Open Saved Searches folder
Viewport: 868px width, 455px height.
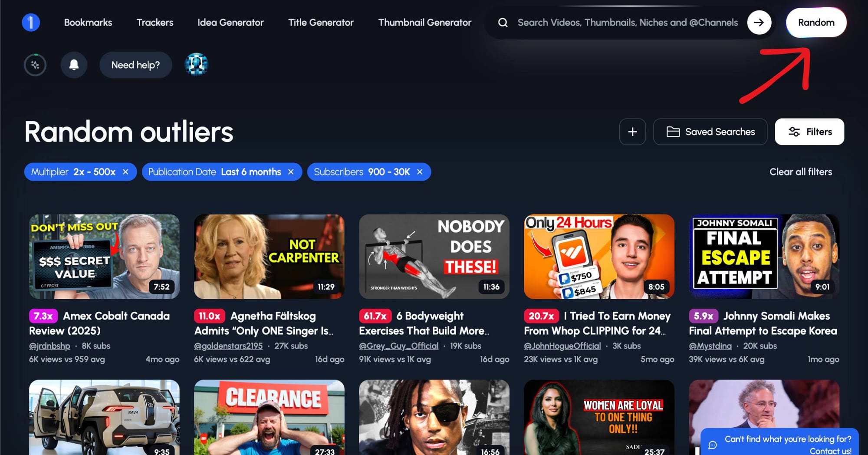pyautogui.click(x=710, y=132)
